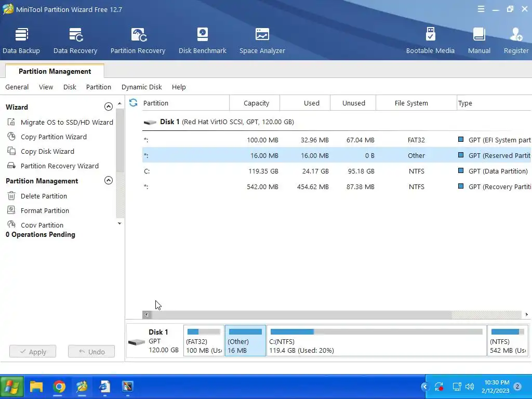The height and width of the screenshot is (399, 532).
Task: Collapse Partition Management sidebar section
Action: tap(108, 180)
